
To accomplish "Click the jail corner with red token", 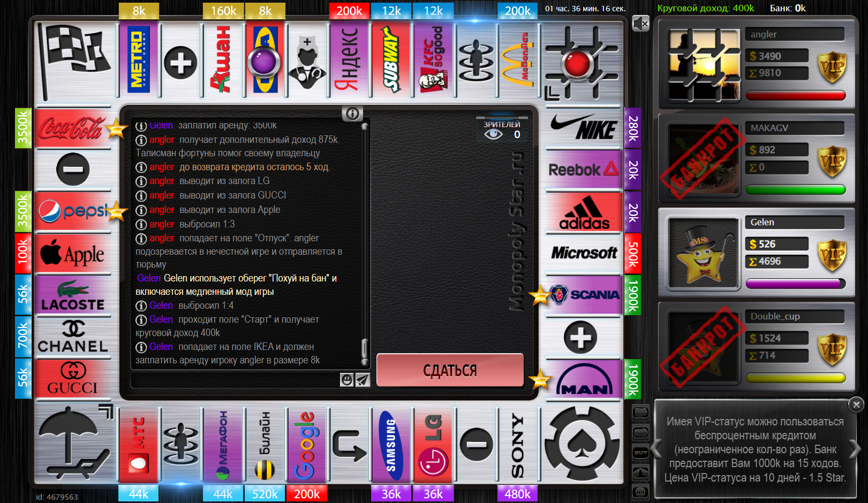I will coord(582,63).
